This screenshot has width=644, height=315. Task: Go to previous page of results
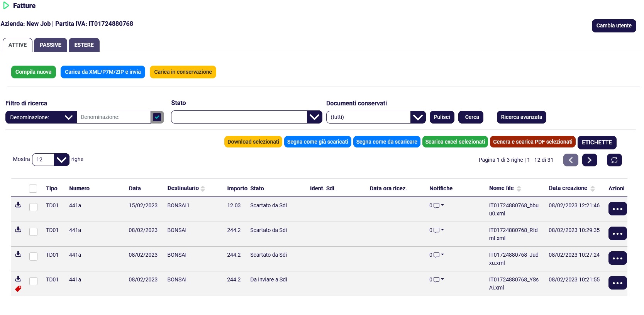[570, 160]
